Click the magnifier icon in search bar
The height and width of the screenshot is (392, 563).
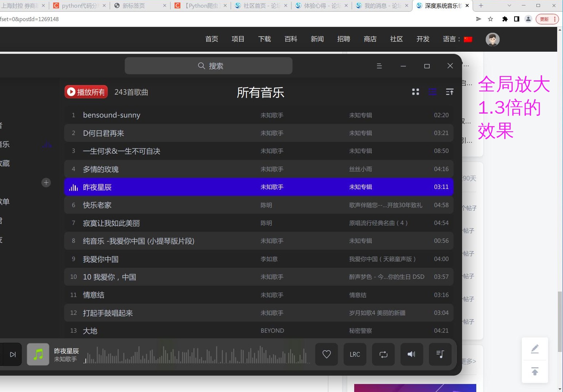click(201, 66)
